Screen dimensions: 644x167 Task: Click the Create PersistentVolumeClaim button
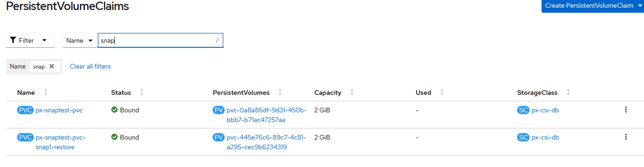click(x=589, y=6)
